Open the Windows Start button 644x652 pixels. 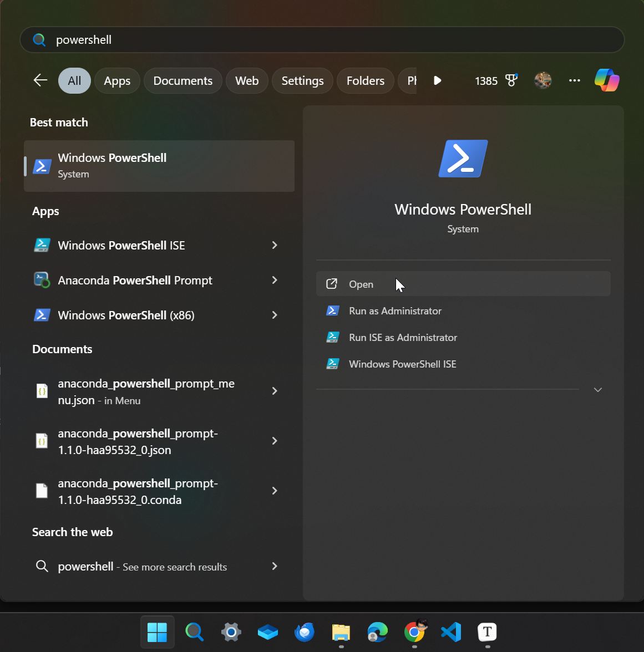pyautogui.click(x=158, y=632)
